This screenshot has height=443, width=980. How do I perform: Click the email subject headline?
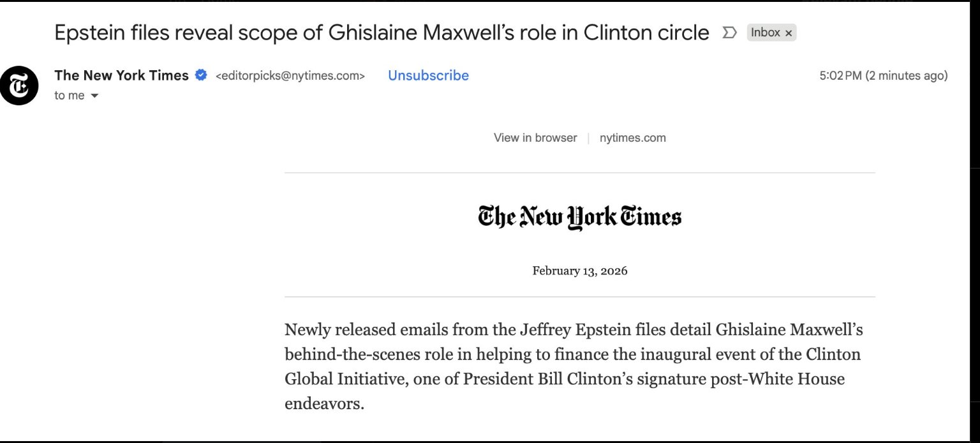click(x=382, y=33)
